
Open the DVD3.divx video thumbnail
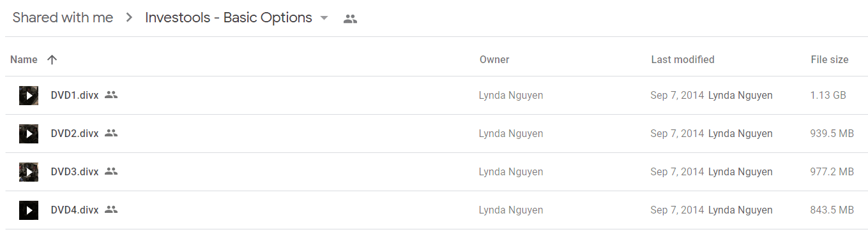pyautogui.click(x=29, y=172)
